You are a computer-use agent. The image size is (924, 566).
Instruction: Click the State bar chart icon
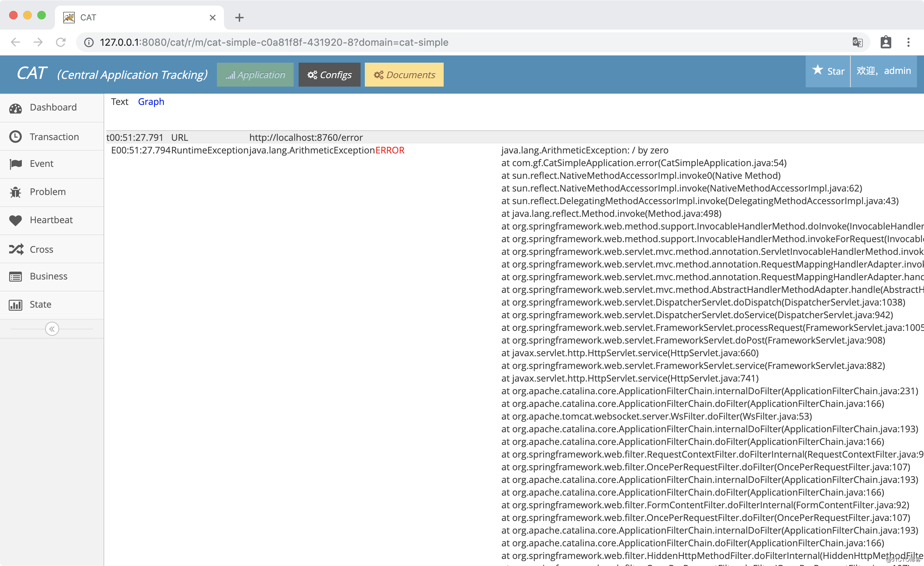(x=15, y=305)
